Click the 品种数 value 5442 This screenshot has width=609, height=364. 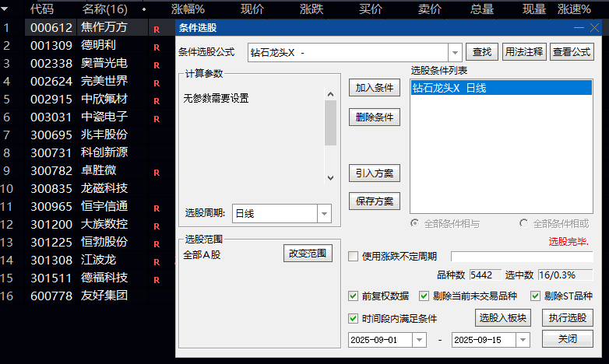click(485, 275)
